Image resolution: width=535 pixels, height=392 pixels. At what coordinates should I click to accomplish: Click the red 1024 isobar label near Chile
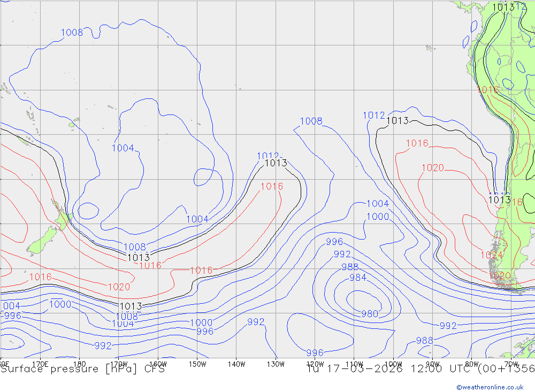pyautogui.click(x=491, y=255)
